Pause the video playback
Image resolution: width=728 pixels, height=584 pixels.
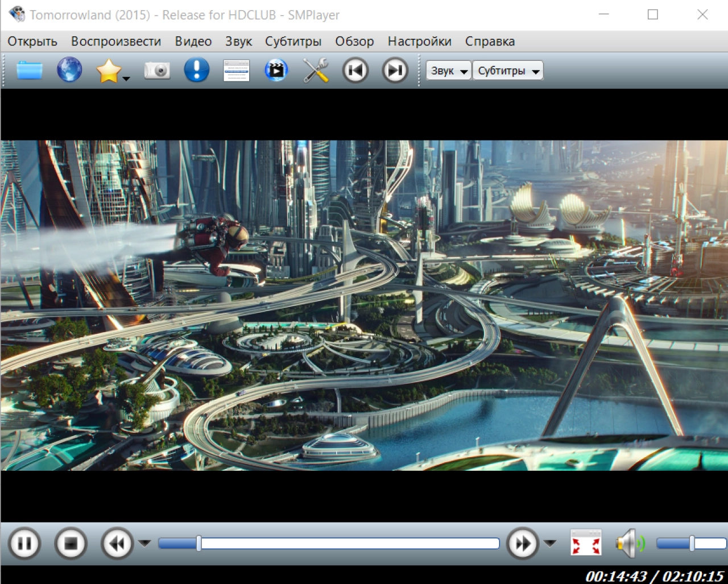coord(24,544)
